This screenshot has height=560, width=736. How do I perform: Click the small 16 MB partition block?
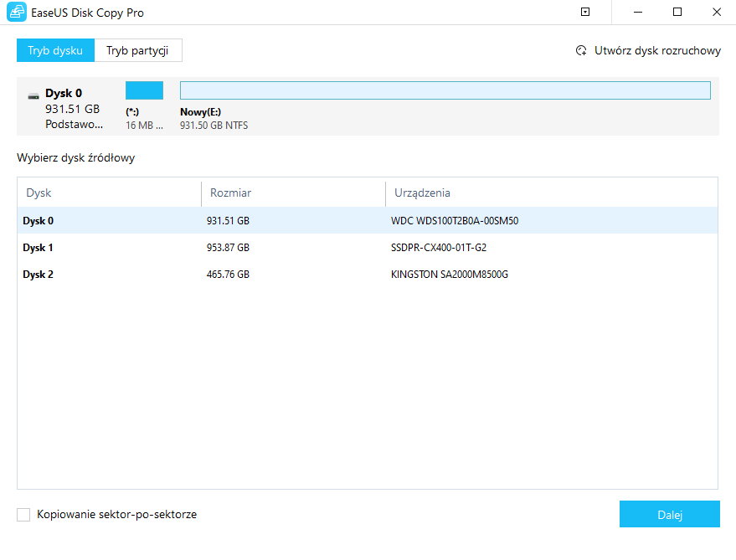click(x=144, y=90)
